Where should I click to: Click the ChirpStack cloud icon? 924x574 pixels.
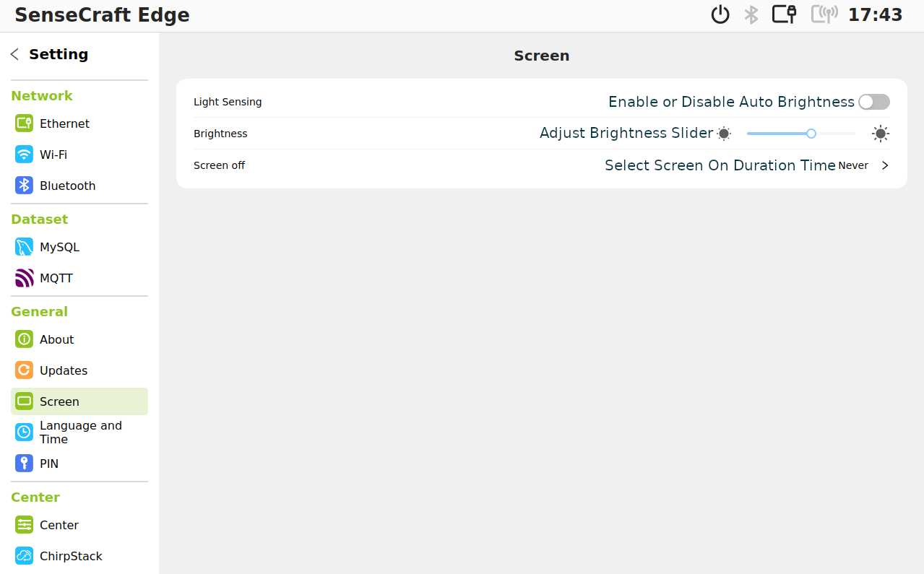[x=24, y=556]
